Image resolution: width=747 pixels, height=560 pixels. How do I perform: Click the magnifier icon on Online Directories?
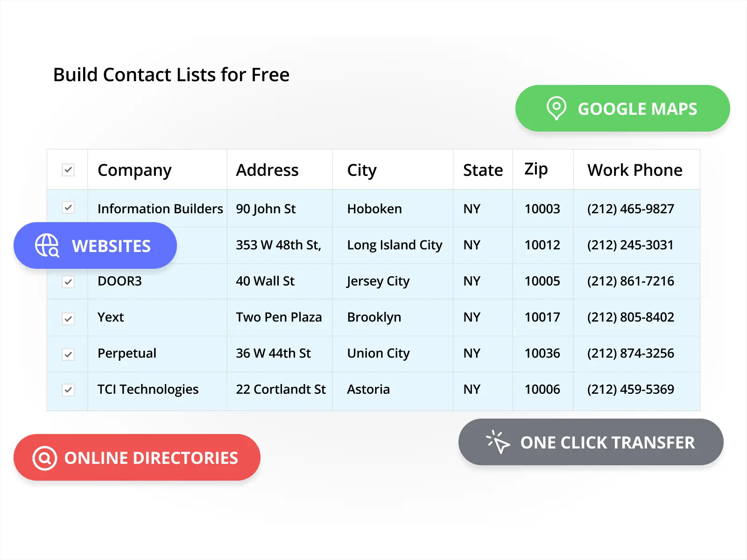(x=45, y=458)
